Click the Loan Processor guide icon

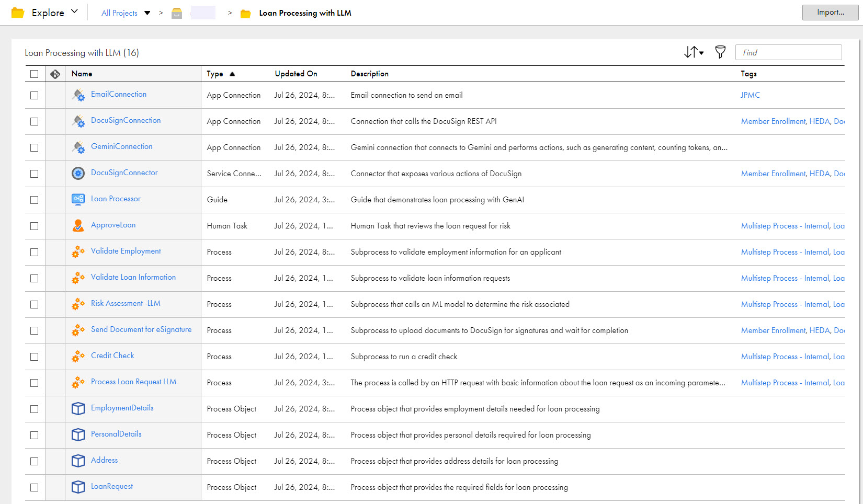pyautogui.click(x=78, y=199)
